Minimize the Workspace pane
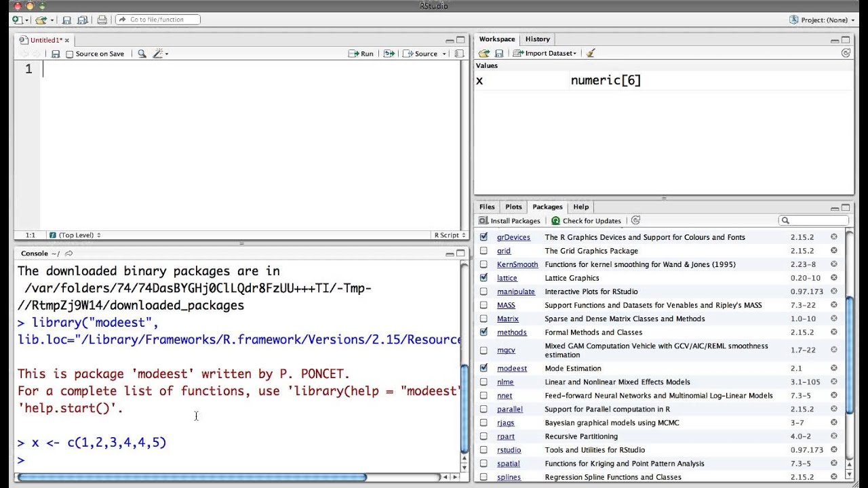868x488 pixels. click(835, 40)
